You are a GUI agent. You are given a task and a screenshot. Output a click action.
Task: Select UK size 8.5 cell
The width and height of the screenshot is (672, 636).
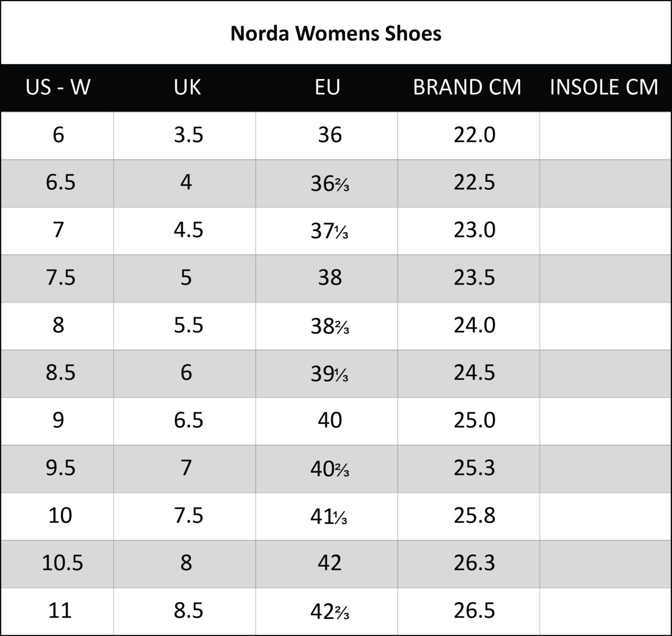click(x=188, y=611)
